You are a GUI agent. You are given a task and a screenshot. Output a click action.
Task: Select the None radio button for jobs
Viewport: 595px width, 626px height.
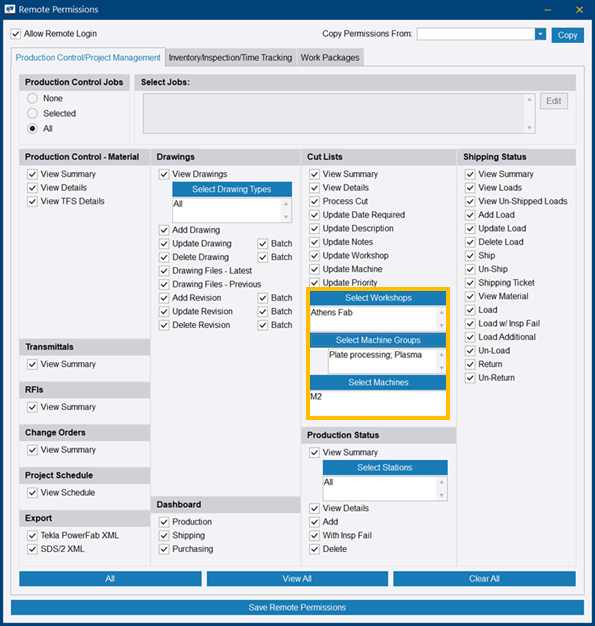point(32,98)
